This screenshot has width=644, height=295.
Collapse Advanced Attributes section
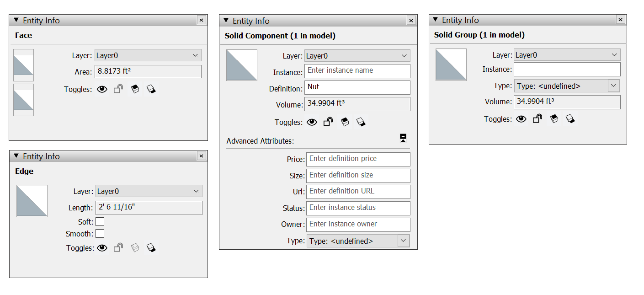click(x=403, y=139)
